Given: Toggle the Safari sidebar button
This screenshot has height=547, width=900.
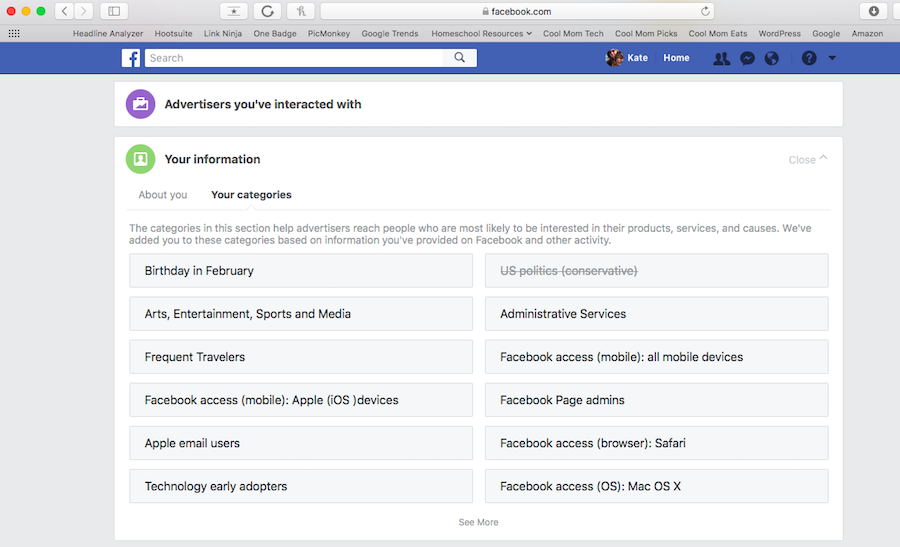Looking at the screenshot, I should (114, 11).
